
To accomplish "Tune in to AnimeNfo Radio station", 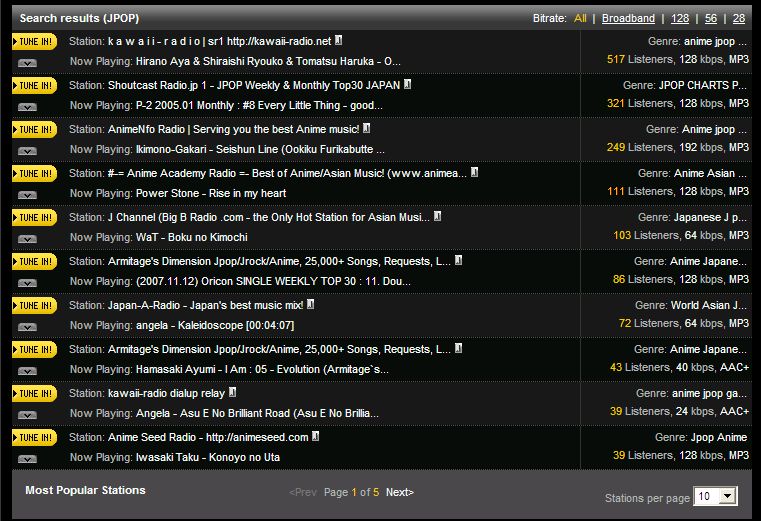I will (34, 130).
